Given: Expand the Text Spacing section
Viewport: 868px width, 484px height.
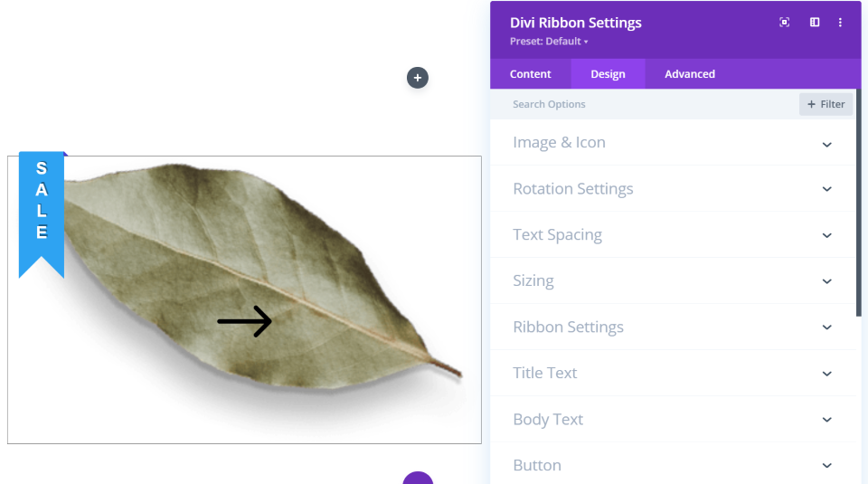Looking at the screenshot, I should pyautogui.click(x=673, y=235).
